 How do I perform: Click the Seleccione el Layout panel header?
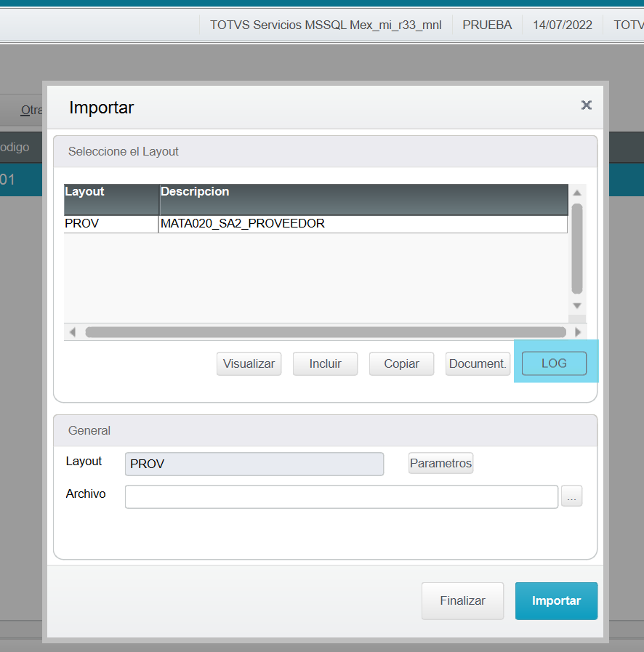coord(325,151)
